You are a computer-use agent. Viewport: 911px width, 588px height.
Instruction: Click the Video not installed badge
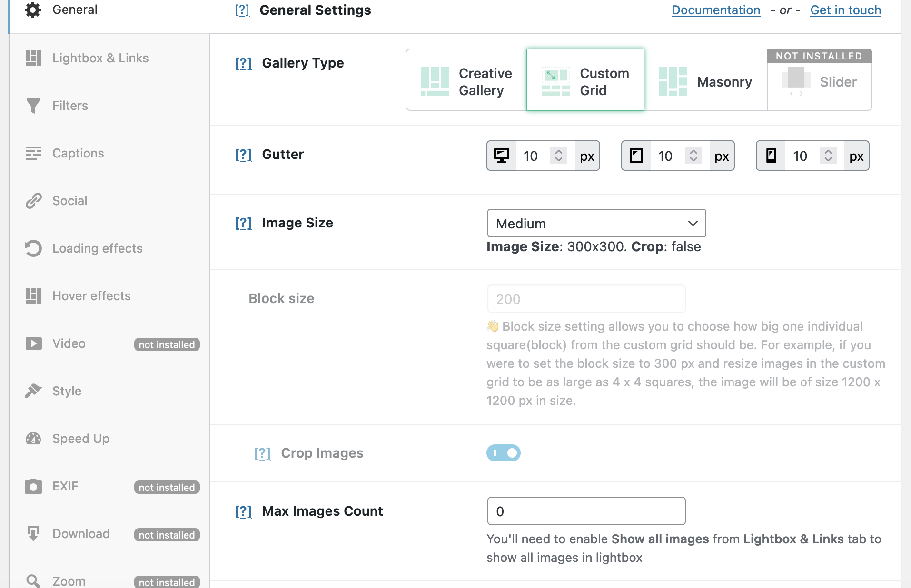(x=167, y=344)
